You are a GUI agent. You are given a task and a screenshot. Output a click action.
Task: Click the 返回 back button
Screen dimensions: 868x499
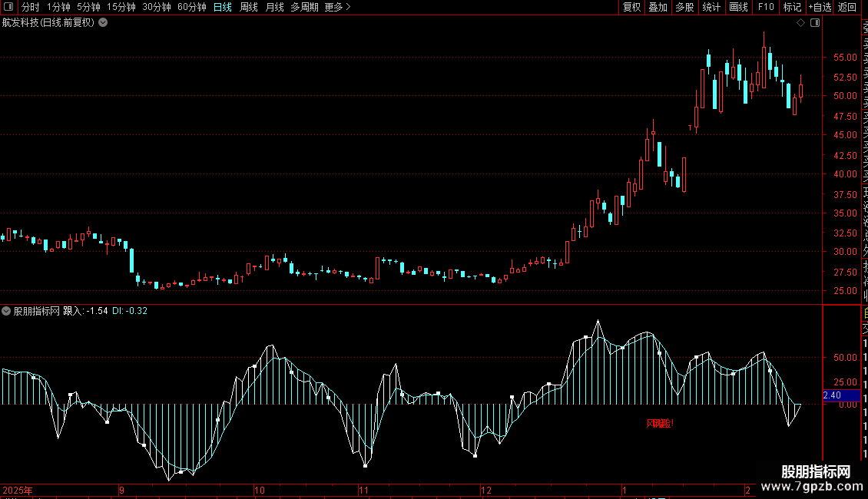click(x=847, y=7)
